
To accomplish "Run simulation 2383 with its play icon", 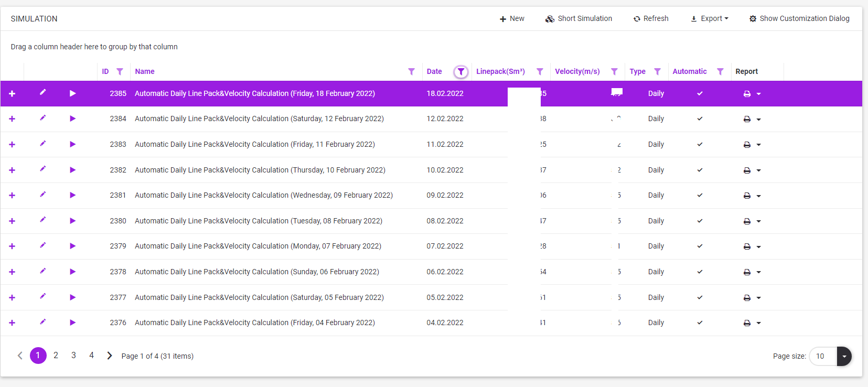I will pyautogui.click(x=72, y=144).
